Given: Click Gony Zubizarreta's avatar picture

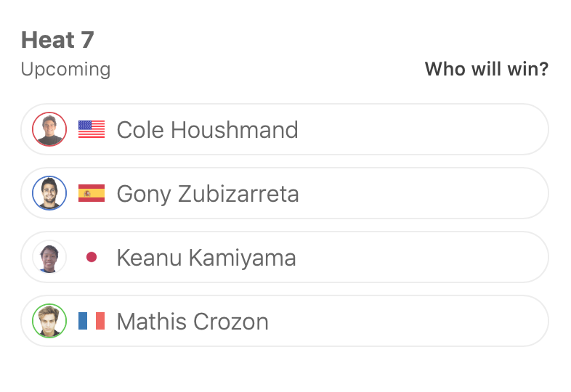Looking at the screenshot, I should (49, 193).
